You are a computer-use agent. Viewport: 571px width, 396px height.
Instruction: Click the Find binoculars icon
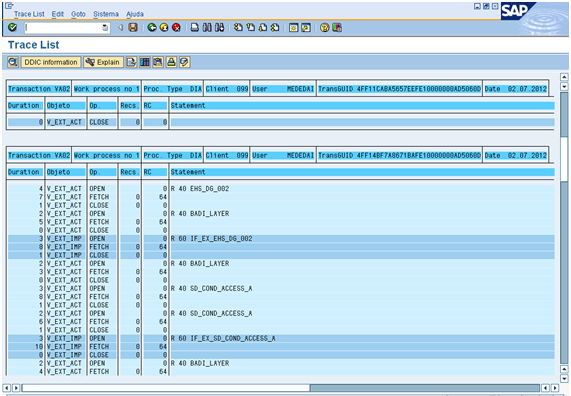(207, 28)
